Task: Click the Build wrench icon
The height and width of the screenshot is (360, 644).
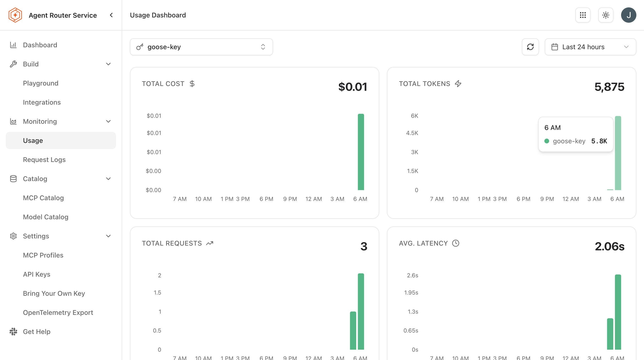Action: coord(13,64)
